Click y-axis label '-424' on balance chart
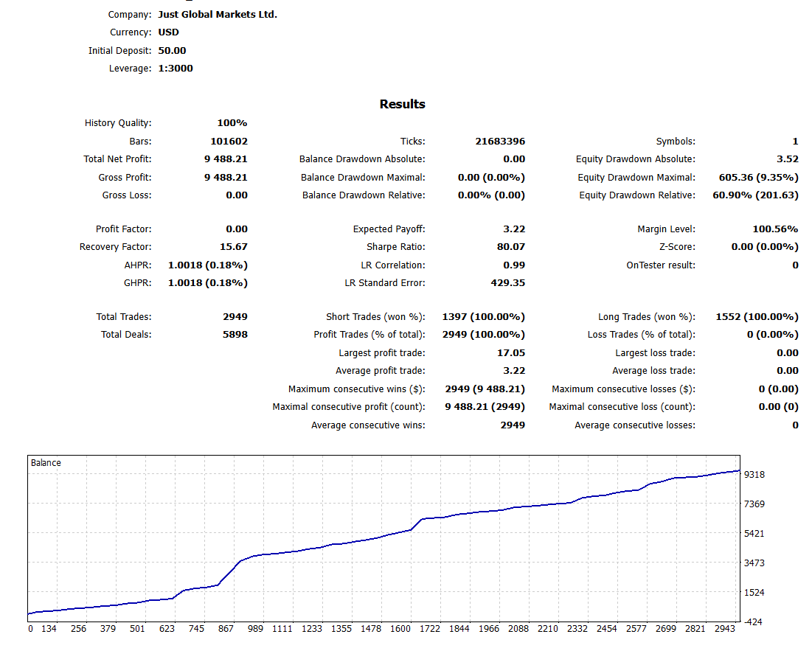Image resolution: width=812 pixels, height=651 pixels. click(754, 622)
